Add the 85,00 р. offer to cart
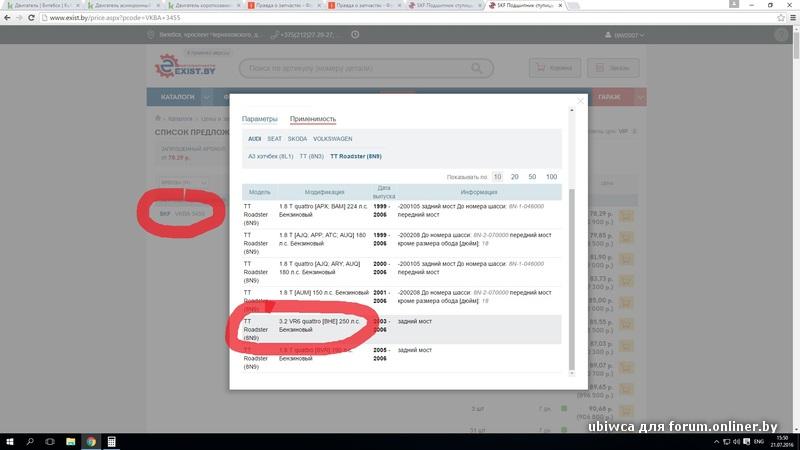 tap(626, 303)
